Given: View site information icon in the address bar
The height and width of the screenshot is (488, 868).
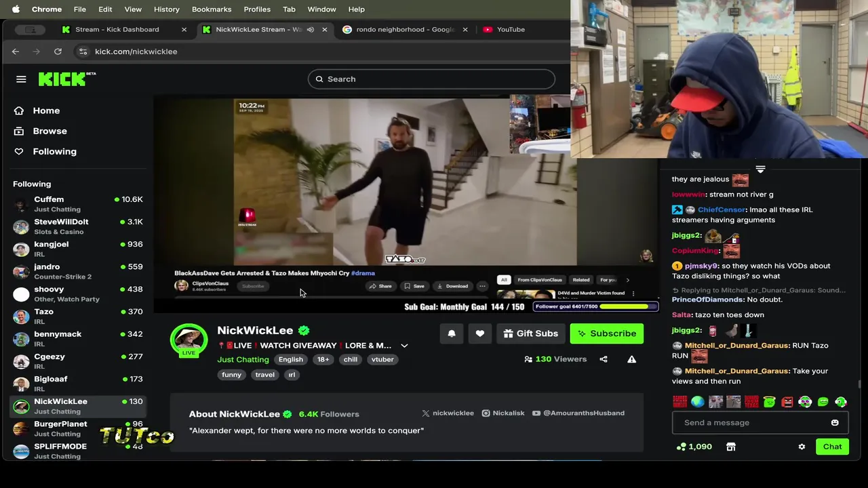Looking at the screenshot, I should click(x=83, y=52).
